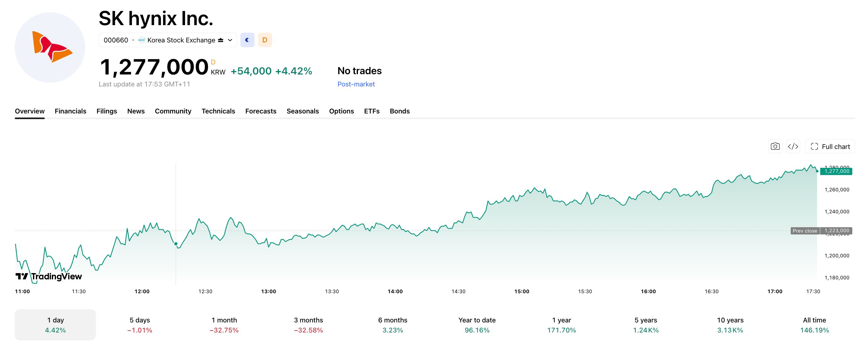Viewport: 868px width, 357px height.
Task: Click the orange D delayed-data badge
Action: coord(265,40)
